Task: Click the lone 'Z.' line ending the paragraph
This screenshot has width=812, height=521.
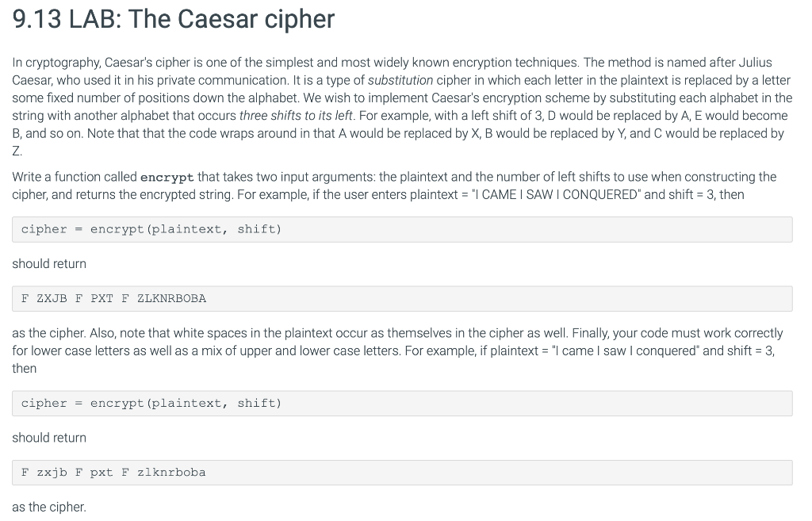Action: point(17,151)
